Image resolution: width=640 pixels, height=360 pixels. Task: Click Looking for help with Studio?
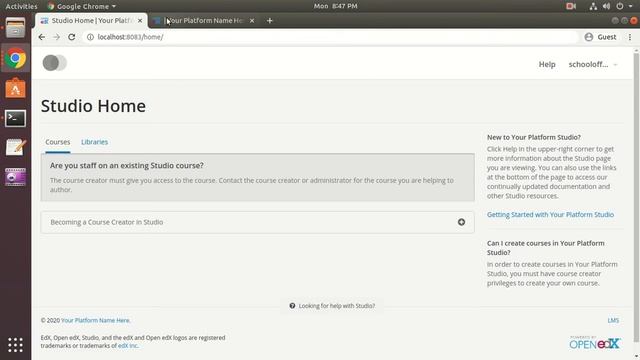coord(337,306)
